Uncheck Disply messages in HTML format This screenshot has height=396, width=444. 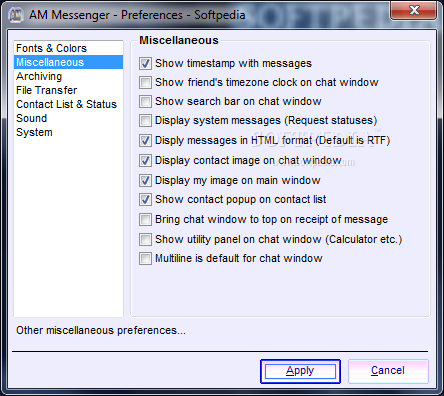coord(145,140)
